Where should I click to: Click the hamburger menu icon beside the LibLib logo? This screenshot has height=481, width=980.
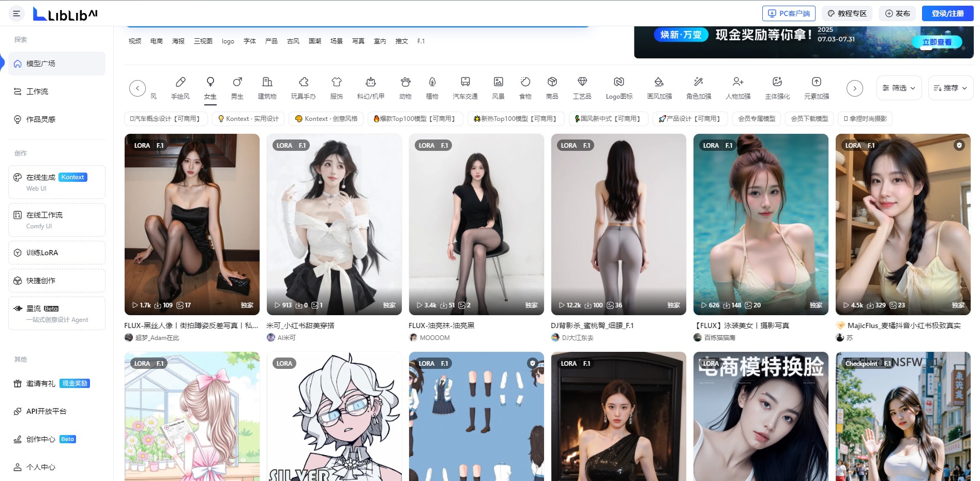(x=17, y=13)
